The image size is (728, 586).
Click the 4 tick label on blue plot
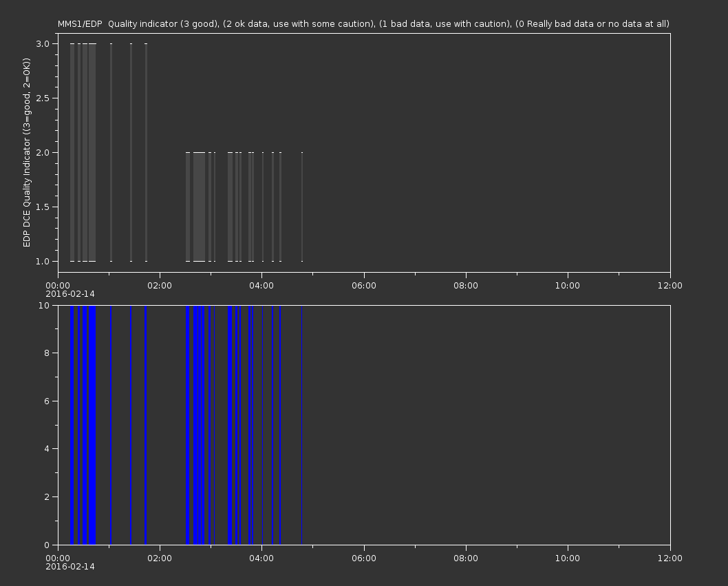click(47, 449)
